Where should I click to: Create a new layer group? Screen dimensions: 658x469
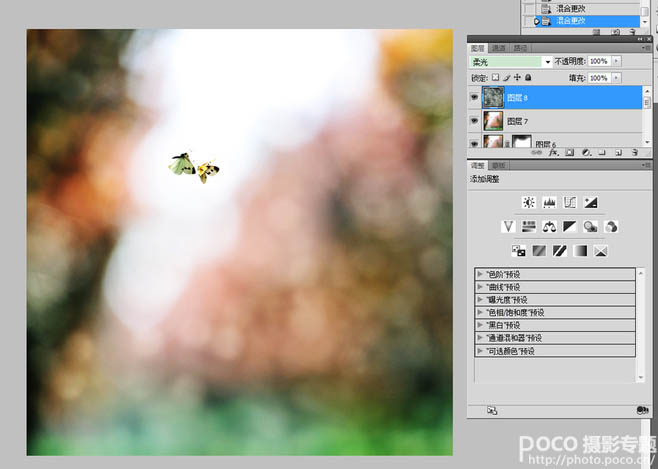(x=602, y=153)
